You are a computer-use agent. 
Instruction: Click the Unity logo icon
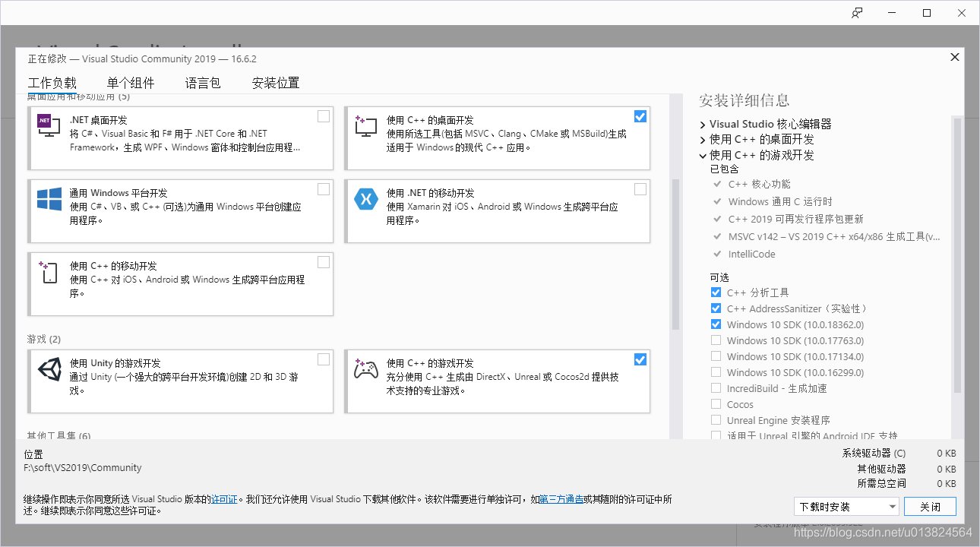(49, 369)
